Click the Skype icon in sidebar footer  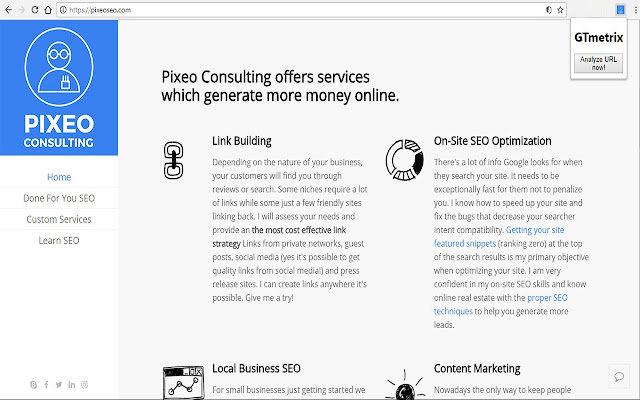[33, 384]
